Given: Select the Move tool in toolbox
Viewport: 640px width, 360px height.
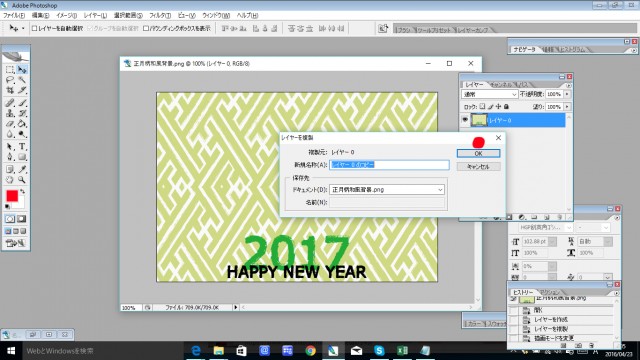Looking at the screenshot, I should (22, 70).
